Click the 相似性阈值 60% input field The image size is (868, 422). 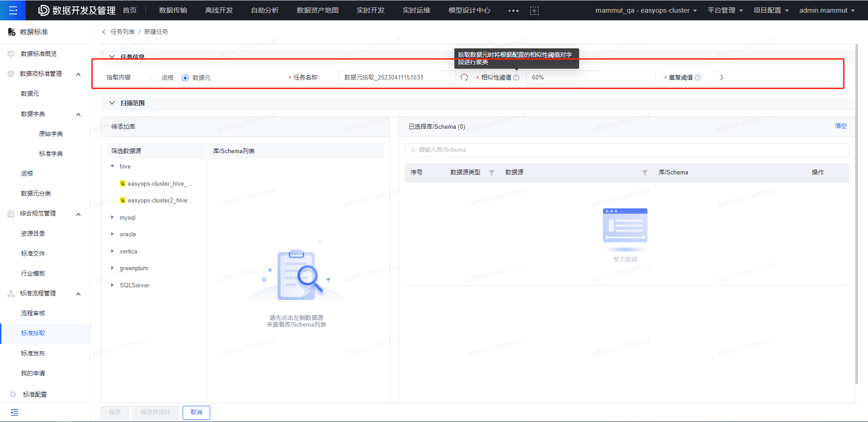tap(591, 77)
